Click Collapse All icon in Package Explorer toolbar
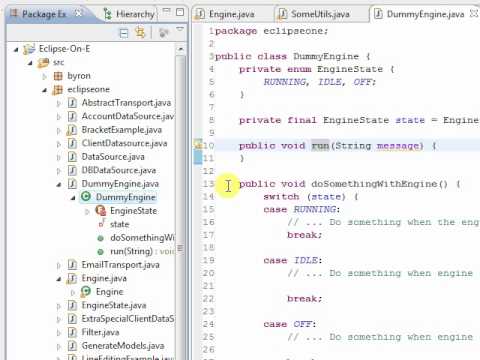This screenshot has height=360, width=480. pyautogui.click(x=124, y=33)
